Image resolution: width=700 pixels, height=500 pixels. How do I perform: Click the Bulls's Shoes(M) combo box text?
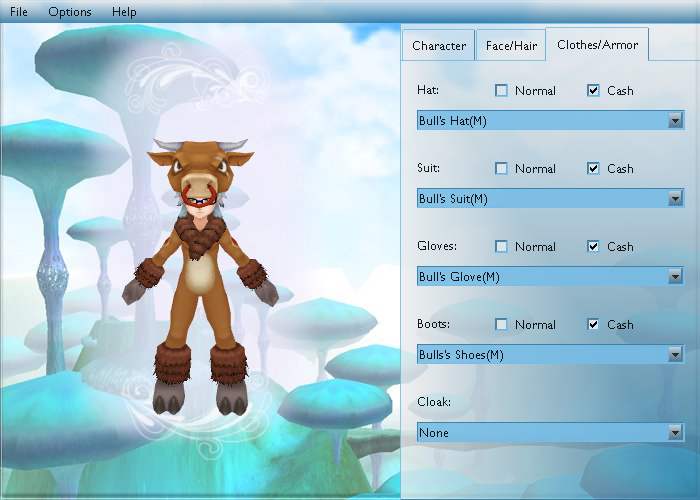pyautogui.click(x=461, y=355)
